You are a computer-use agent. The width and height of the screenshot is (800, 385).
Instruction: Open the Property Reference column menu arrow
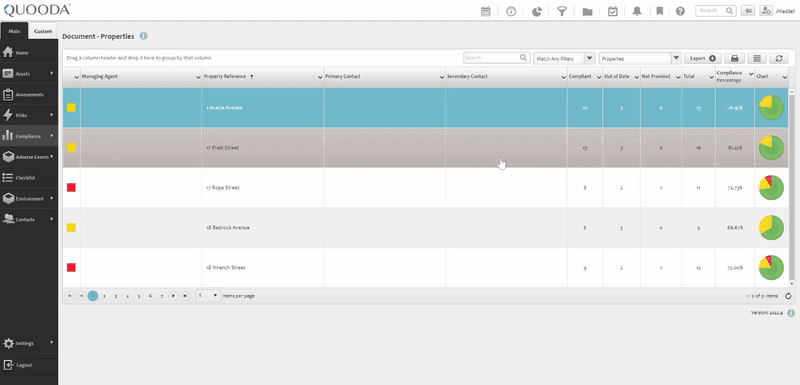[320, 77]
